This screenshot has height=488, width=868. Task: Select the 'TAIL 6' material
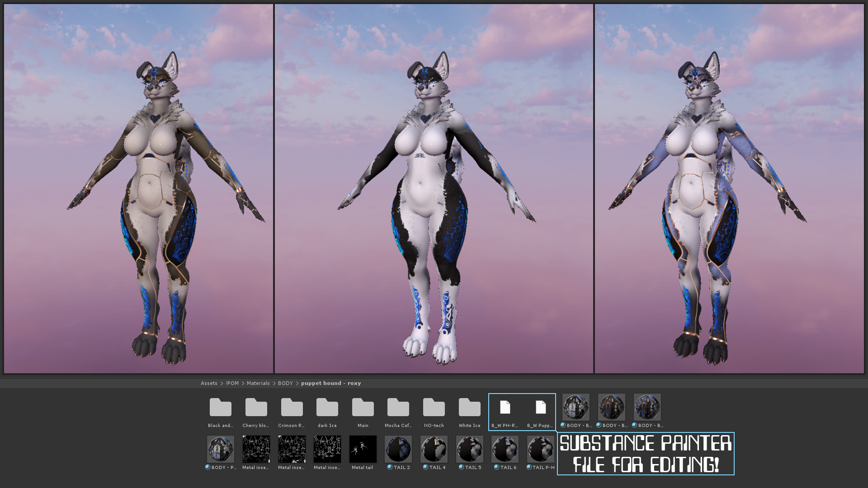505,449
